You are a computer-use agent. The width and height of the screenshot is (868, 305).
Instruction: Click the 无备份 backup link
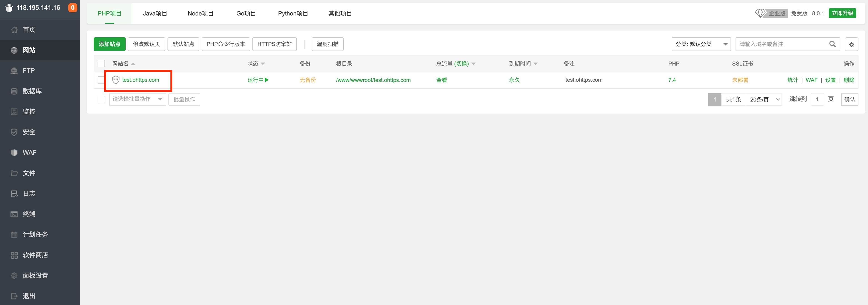pyautogui.click(x=308, y=80)
